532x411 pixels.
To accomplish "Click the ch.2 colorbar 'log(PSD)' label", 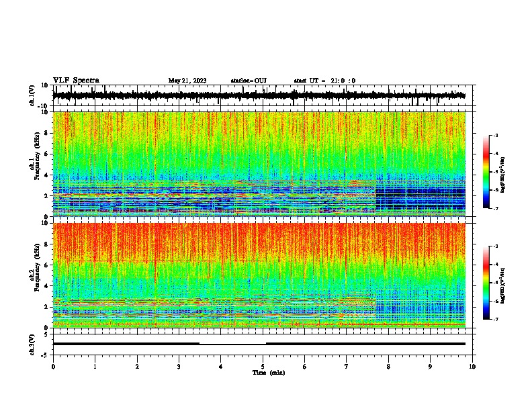I will point(502,286).
